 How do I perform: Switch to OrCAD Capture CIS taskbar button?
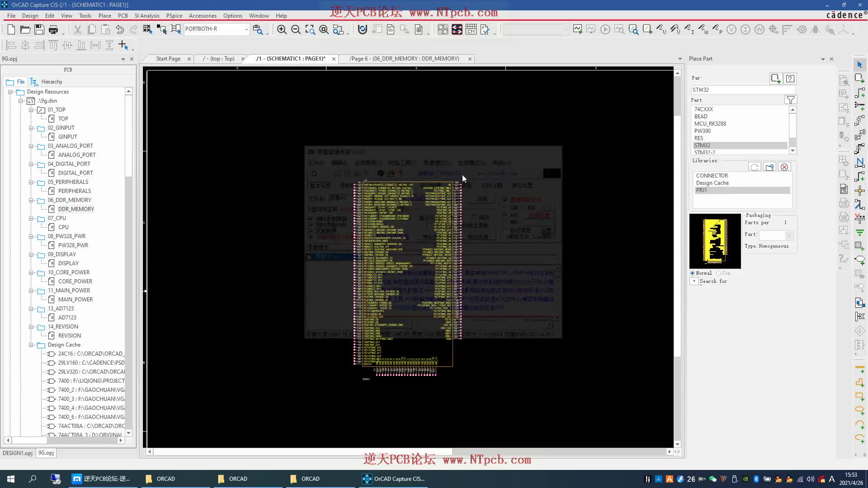coord(393,479)
